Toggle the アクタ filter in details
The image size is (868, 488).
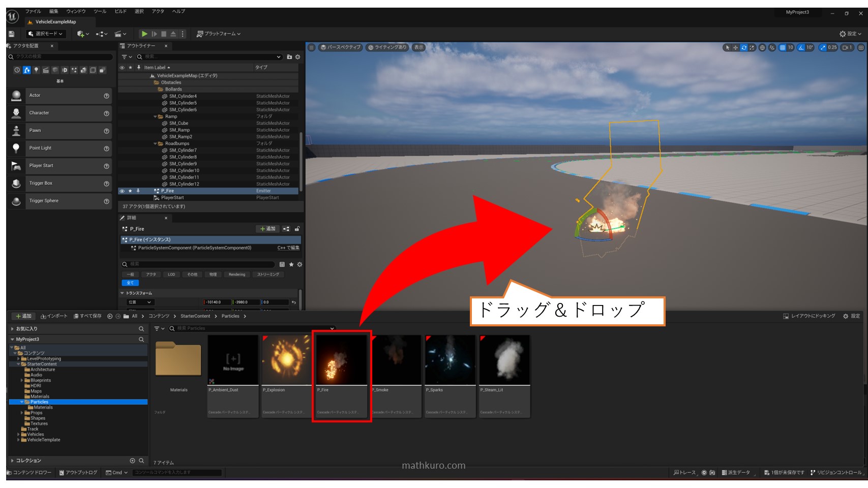151,274
